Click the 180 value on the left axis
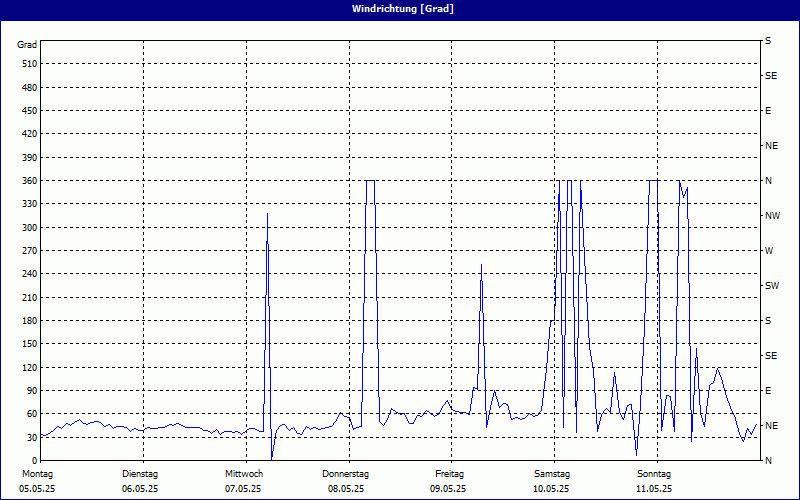This screenshot has width=800, height=500. [27, 320]
